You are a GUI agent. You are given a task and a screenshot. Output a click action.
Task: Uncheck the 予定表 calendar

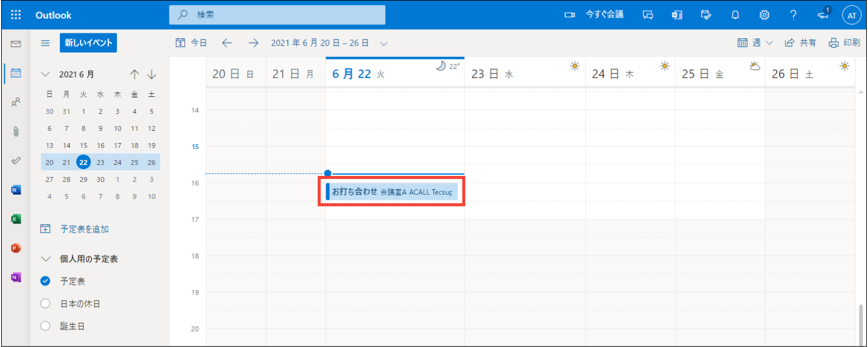[x=44, y=281]
